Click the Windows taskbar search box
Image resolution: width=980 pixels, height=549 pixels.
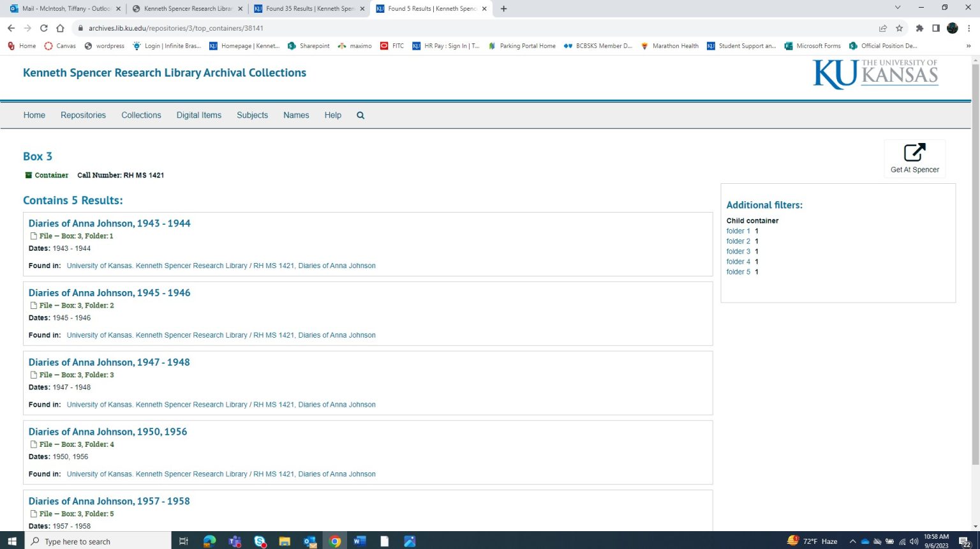pyautogui.click(x=99, y=541)
